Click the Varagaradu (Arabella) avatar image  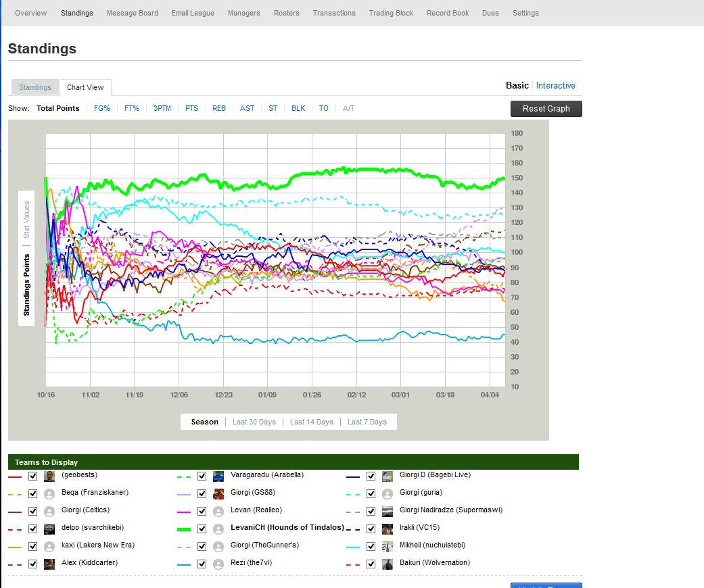218,476
